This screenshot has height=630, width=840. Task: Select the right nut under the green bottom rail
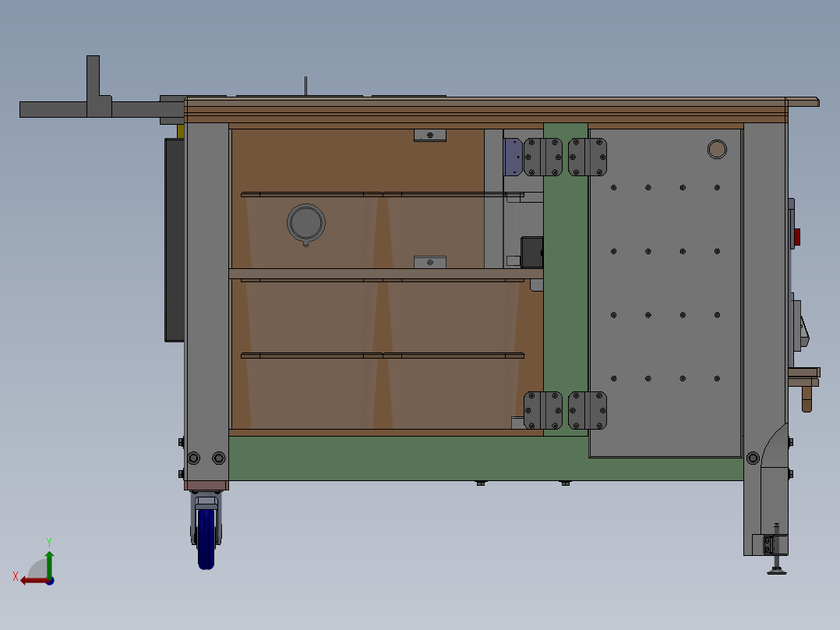click(566, 483)
